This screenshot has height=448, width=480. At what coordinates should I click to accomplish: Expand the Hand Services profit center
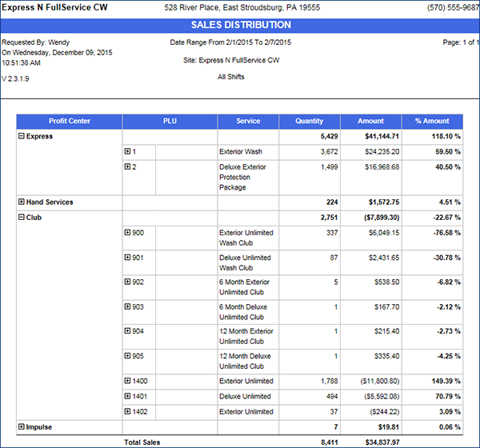coord(22,202)
